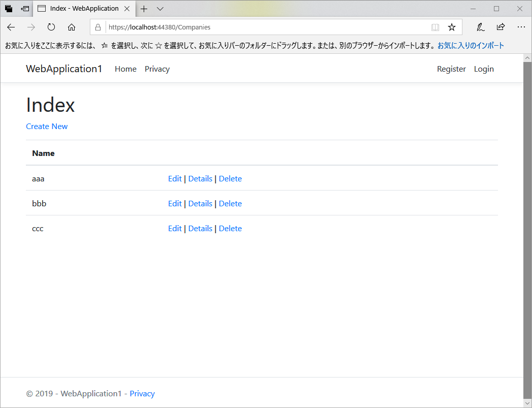532x408 pixels.
Task: Click the set tabs aside icon
Action: pos(25,9)
